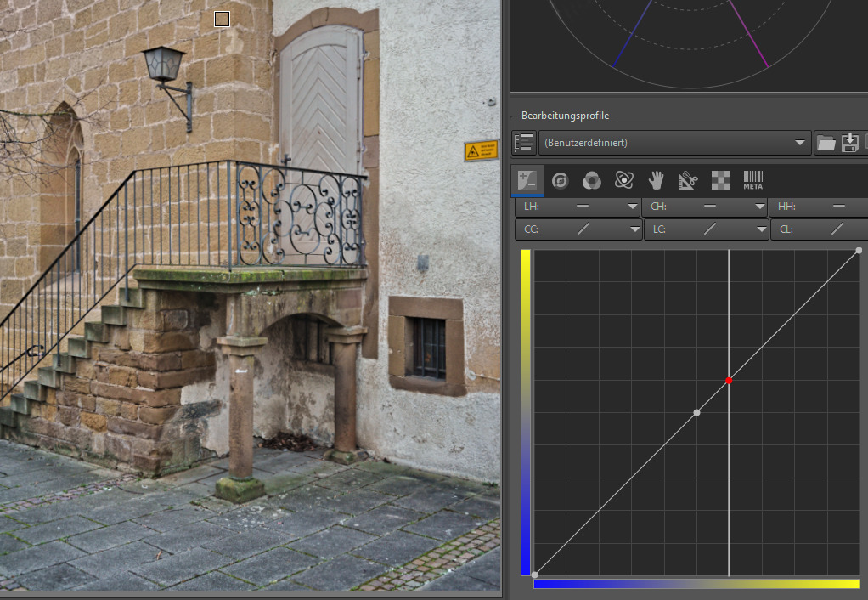
Task: Switch to the Detail tab icon
Action: pos(560,180)
